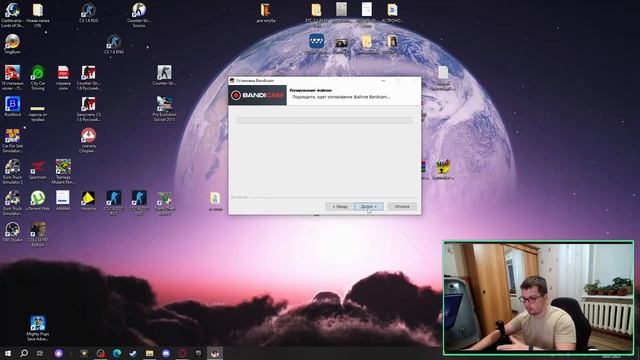This screenshot has height=360, width=640.
Task: Click the Bandicam logo banner in the installer
Action: pos(258,95)
